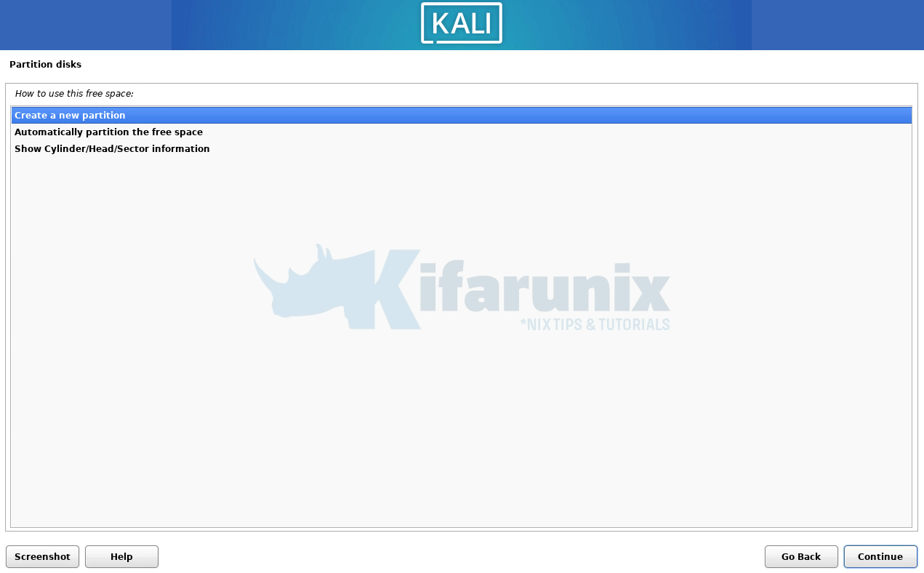Click the dark blue banner right of the logo
This screenshot has height=573, width=924.
(x=836, y=25)
